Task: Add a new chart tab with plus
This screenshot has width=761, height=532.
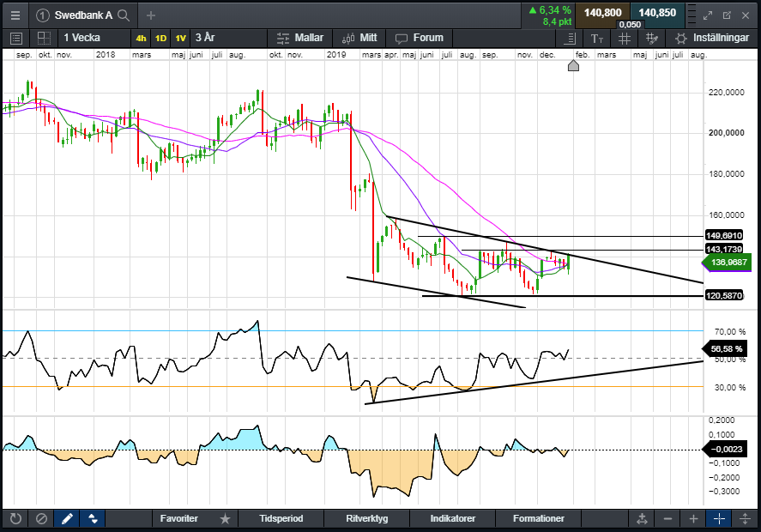Action: (x=151, y=15)
